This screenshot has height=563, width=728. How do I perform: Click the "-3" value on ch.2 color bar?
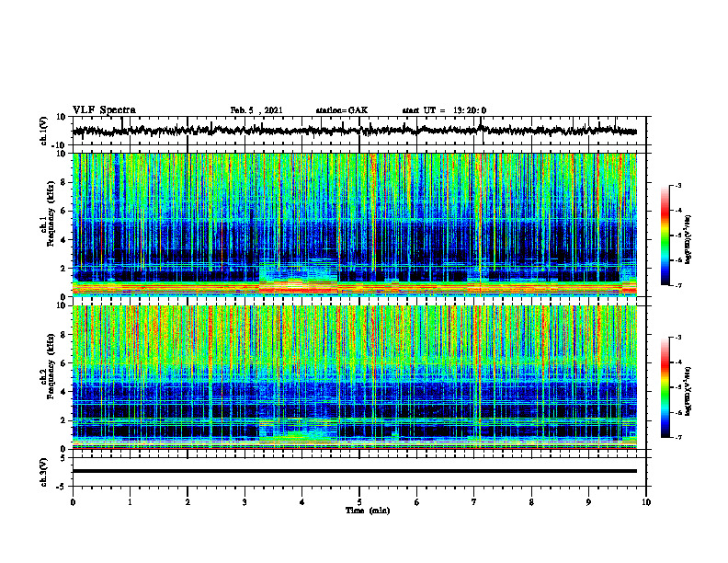(x=678, y=338)
